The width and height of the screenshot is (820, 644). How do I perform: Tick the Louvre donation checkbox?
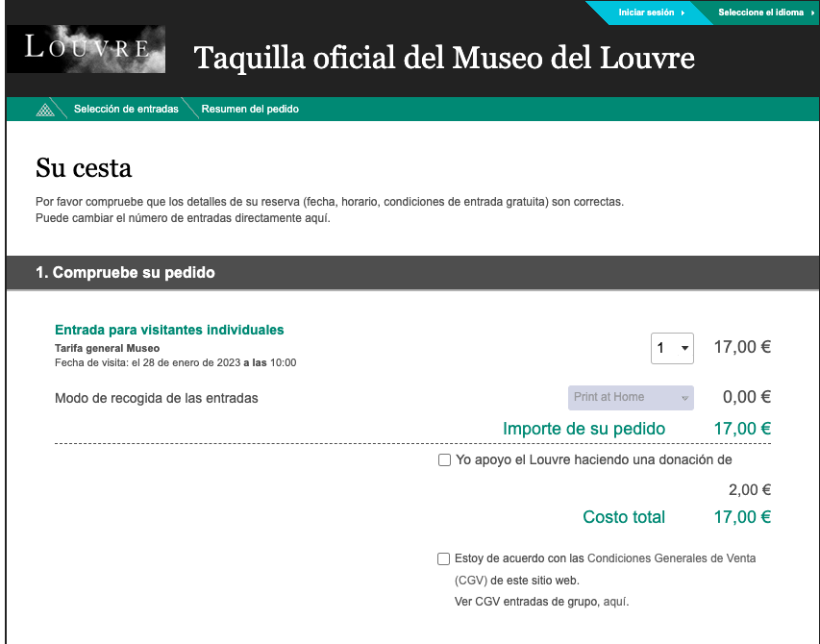pyautogui.click(x=444, y=460)
